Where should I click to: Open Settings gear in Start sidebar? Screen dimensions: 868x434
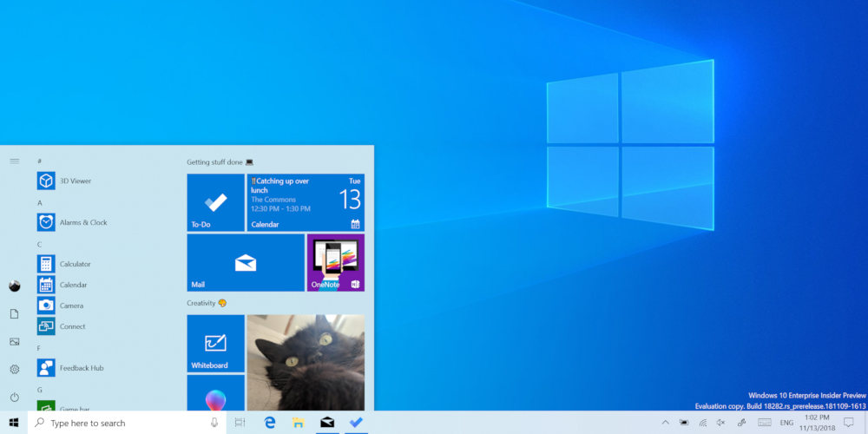click(15, 369)
